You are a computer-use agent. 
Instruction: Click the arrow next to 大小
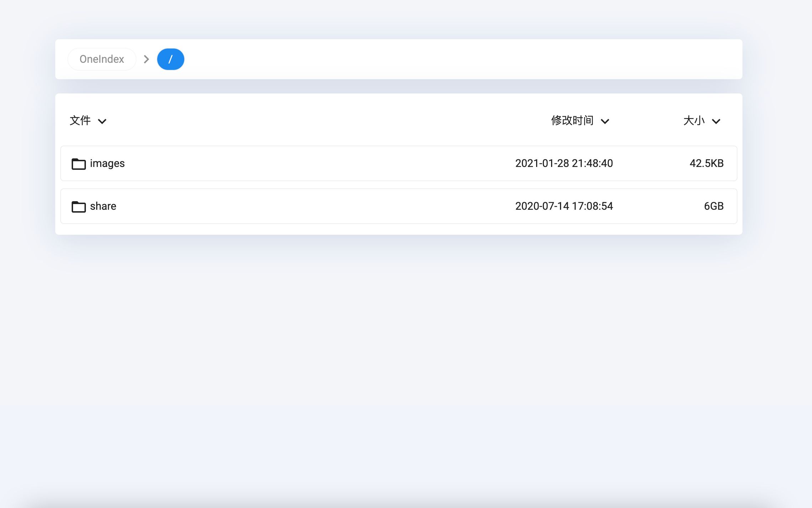pyautogui.click(x=716, y=121)
